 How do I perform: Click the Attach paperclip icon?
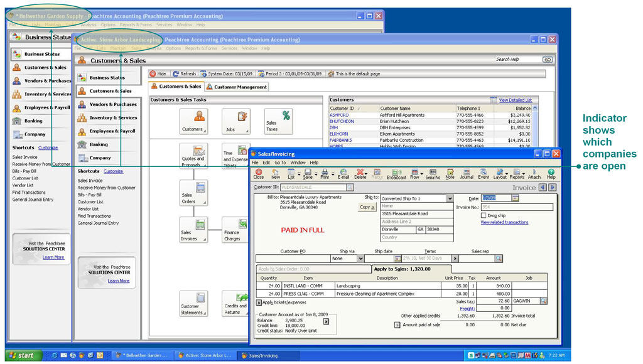tap(534, 174)
